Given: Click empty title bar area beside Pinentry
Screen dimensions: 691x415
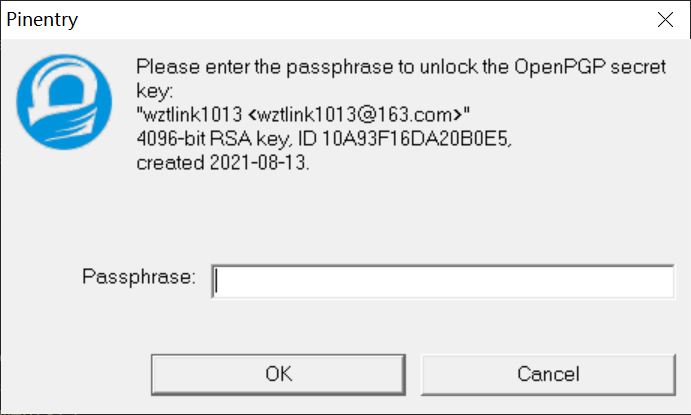Looking at the screenshot, I should pos(353,19).
